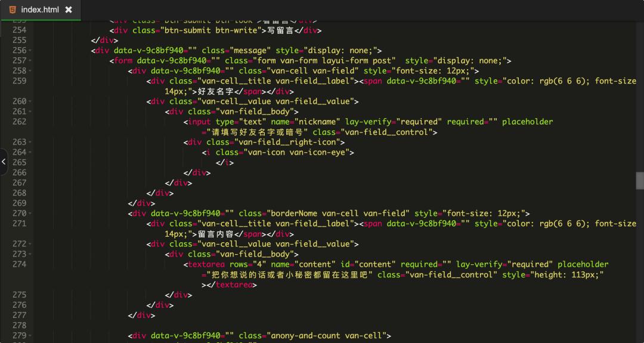
Task: Click the label text 留言内容
Action: tap(216, 234)
